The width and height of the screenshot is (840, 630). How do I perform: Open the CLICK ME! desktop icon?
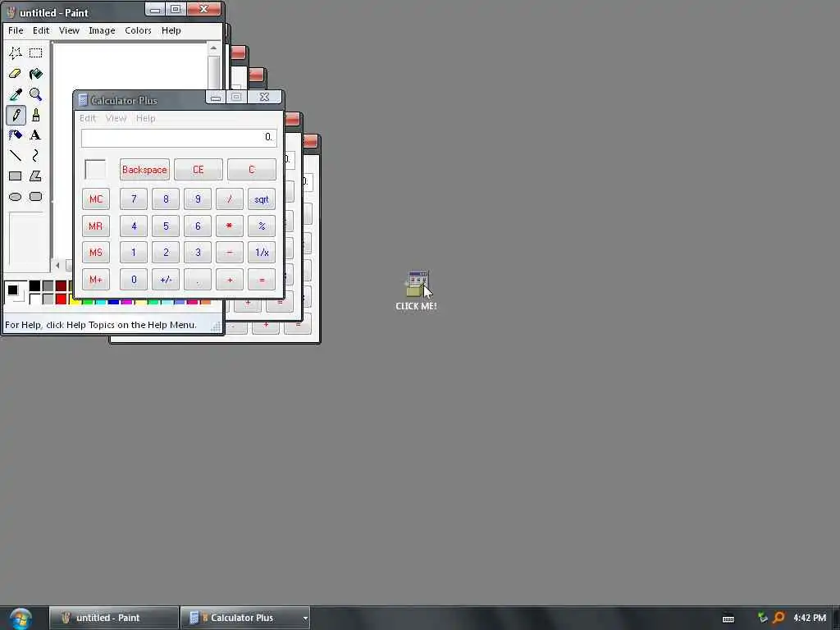pyautogui.click(x=416, y=291)
